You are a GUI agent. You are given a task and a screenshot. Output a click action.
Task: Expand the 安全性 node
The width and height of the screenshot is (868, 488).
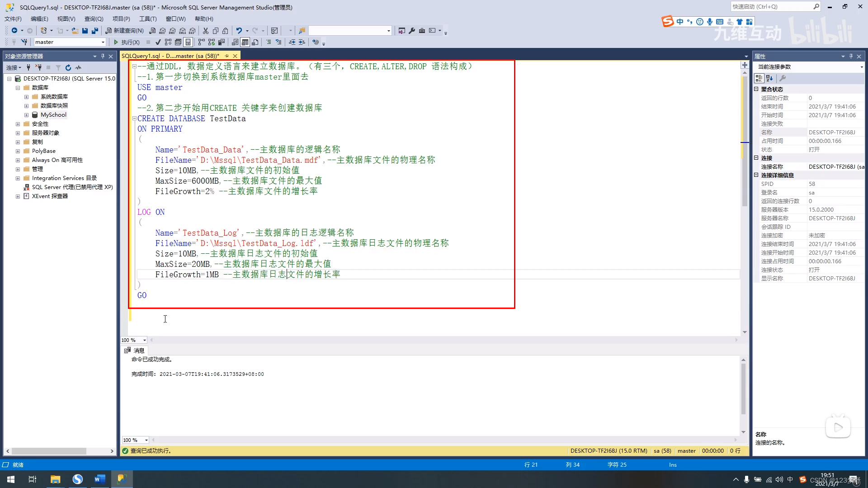click(18, 124)
